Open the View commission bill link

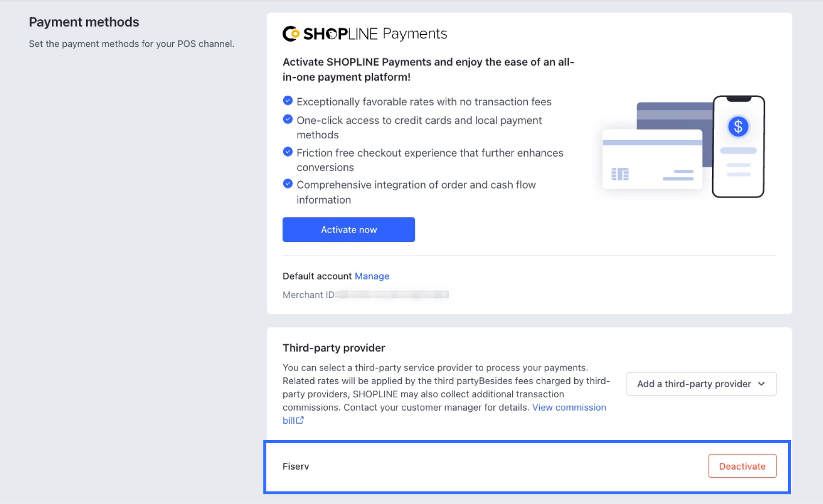click(569, 407)
